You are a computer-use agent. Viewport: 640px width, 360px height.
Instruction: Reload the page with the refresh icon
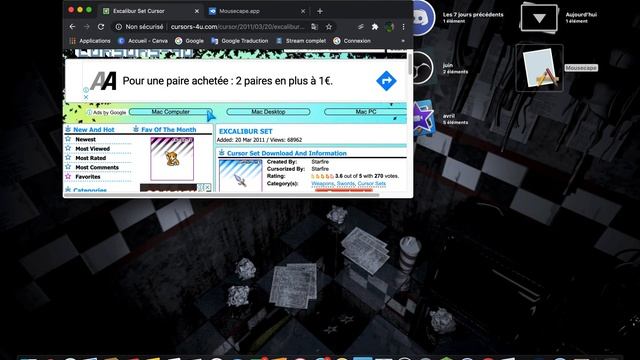[101, 27]
